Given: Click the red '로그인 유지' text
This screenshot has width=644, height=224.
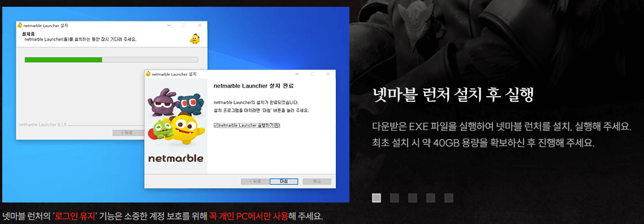Looking at the screenshot, I should tap(75, 216).
